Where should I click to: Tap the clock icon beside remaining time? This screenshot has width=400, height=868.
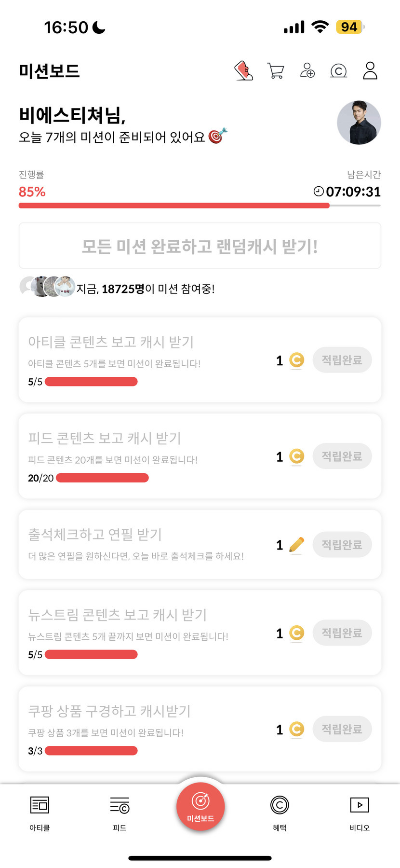click(319, 192)
